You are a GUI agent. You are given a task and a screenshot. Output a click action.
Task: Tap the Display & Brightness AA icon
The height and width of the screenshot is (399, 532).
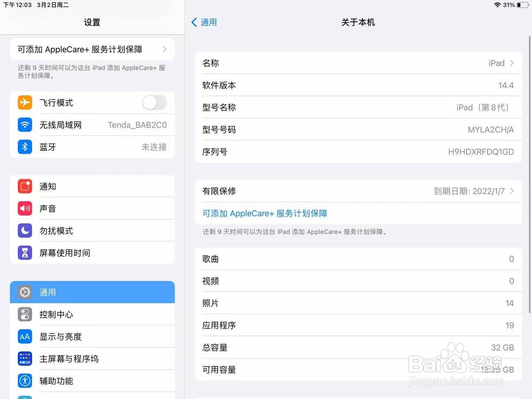pyautogui.click(x=25, y=337)
